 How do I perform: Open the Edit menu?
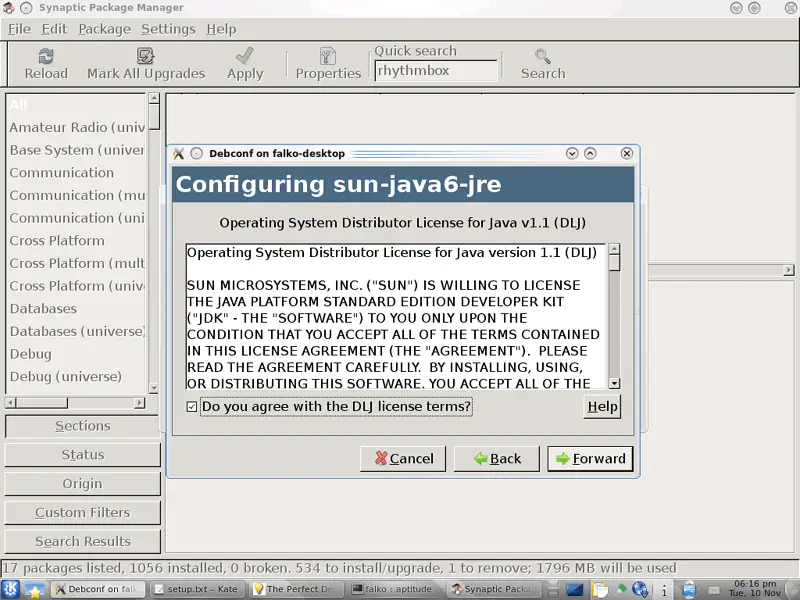[54, 29]
